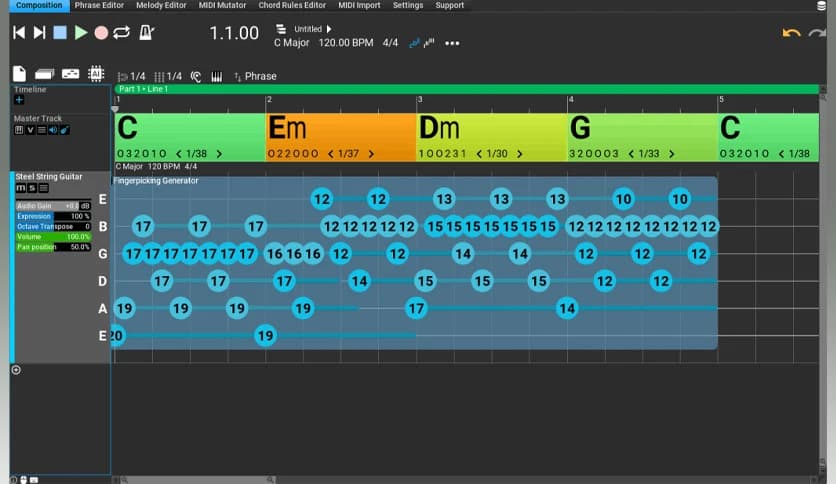Change the 4/4 time signature in the header
The width and height of the screenshot is (836, 484).
[x=390, y=43]
